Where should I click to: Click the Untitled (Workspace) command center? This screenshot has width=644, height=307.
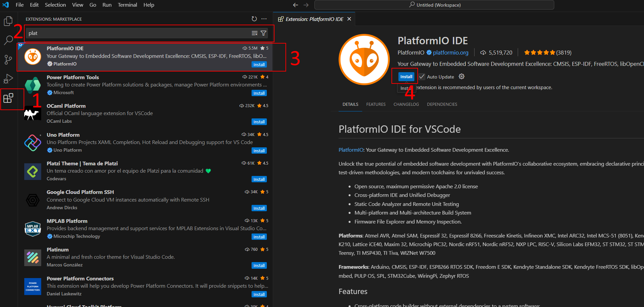pyautogui.click(x=434, y=5)
